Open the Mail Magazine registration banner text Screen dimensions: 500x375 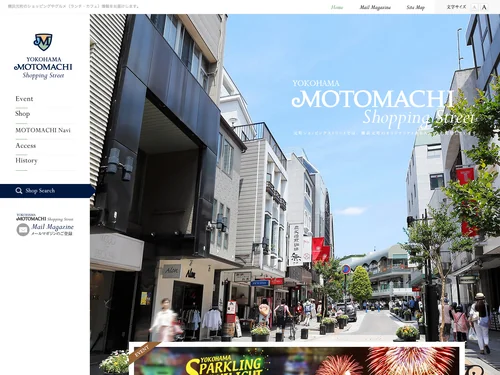coord(52,229)
